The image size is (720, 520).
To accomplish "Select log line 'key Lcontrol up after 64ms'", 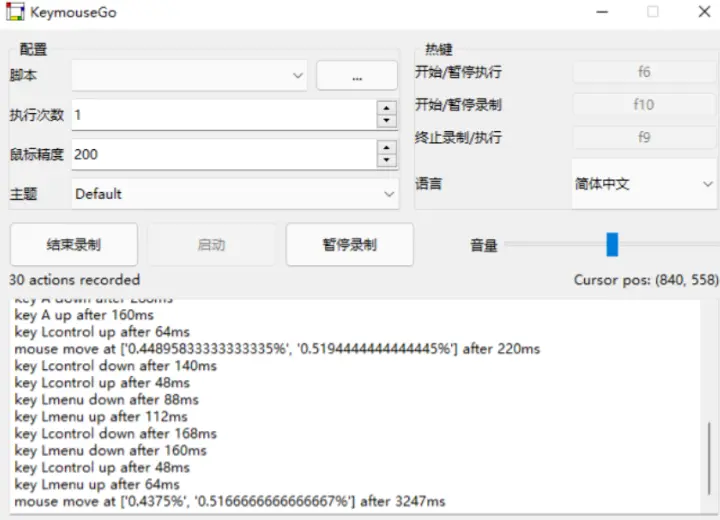I will [102, 332].
